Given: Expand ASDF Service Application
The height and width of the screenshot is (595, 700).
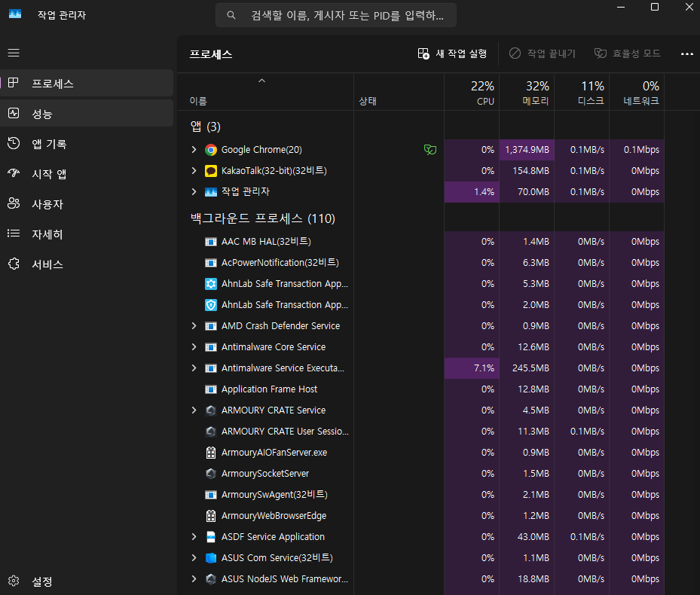Looking at the screenshot, I should point(194,536).
